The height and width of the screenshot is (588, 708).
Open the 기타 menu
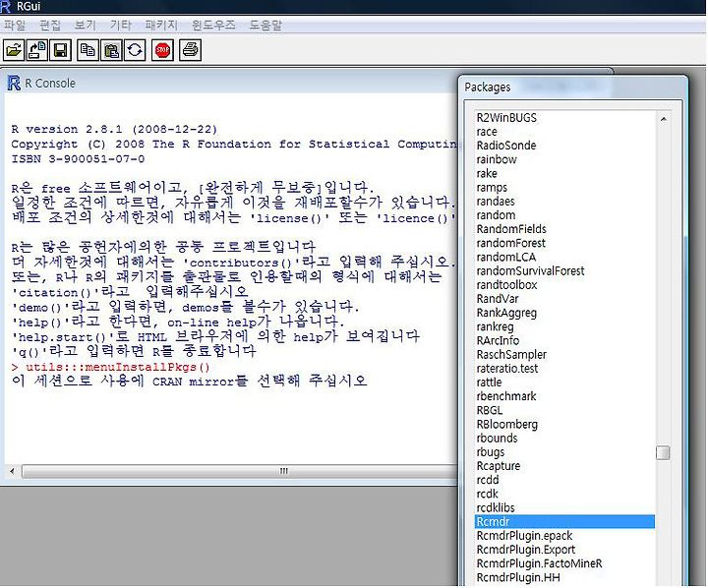(121, 25)
